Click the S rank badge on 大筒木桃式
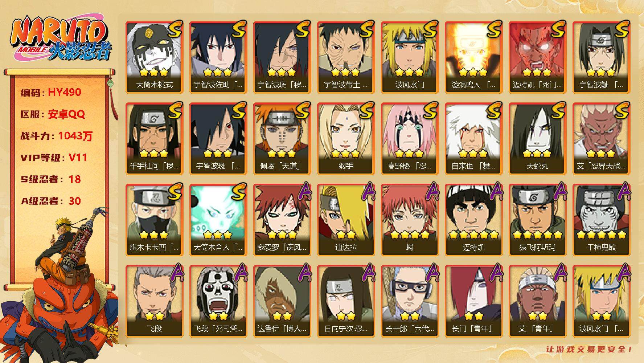Viewport: 644px width, 363px height. click(x=175, y=29)
